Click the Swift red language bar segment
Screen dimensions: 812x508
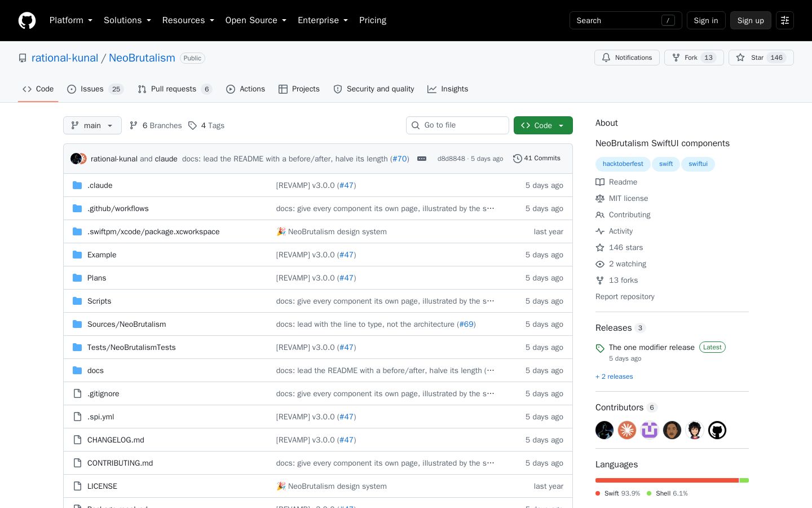click(667, 480)
